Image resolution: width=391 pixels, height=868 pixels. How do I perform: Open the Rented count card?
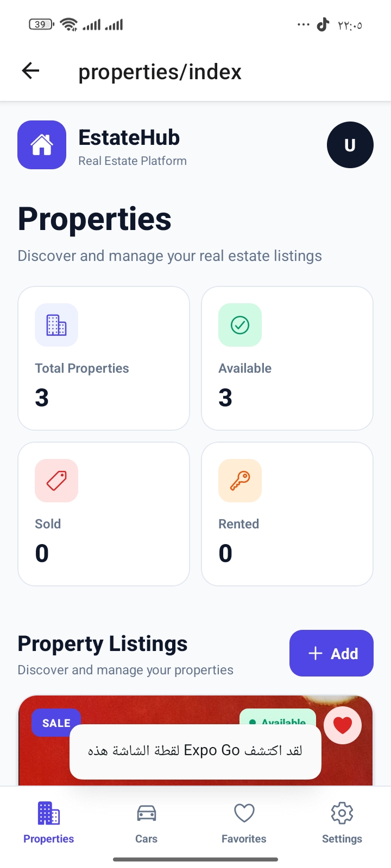pyautogui.click(x=287, y=514)
